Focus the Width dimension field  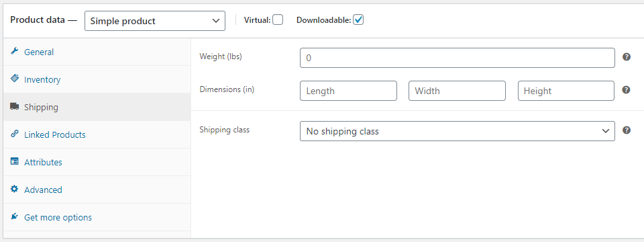pyautogui.click(x=457, y=91)
